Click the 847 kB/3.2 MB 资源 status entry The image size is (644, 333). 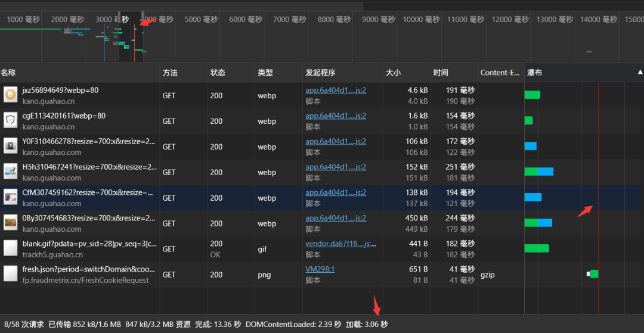(157, 325)
